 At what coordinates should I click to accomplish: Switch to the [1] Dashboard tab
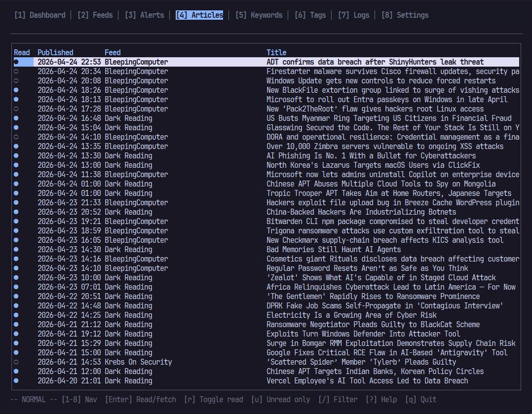coord(39,15)
